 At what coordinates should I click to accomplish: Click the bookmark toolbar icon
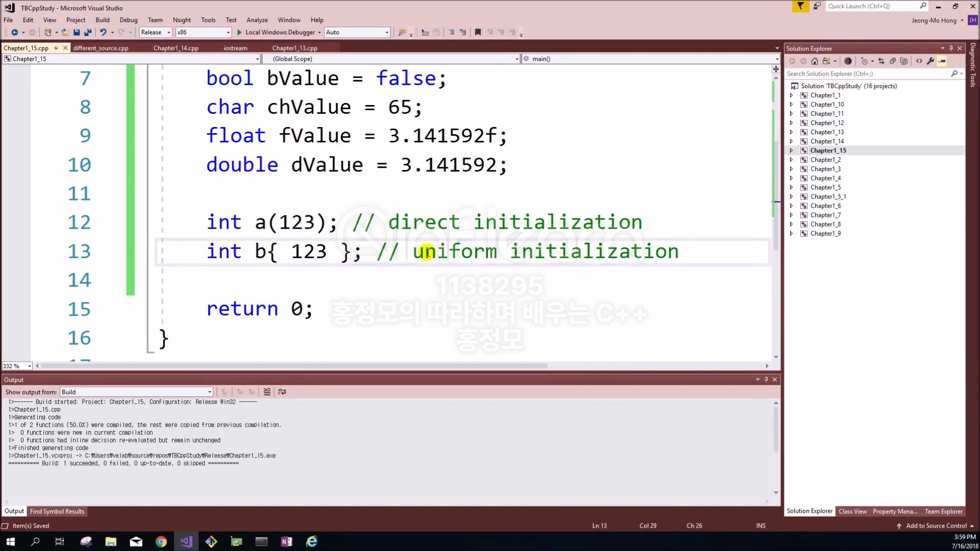click(478, 32)
